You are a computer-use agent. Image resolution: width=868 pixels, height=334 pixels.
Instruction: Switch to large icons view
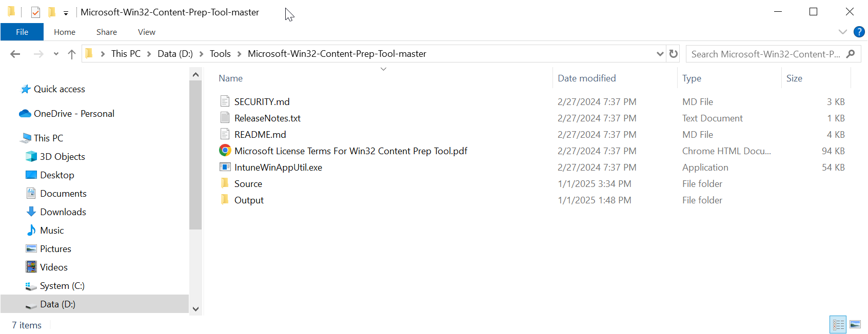[855, 324]
